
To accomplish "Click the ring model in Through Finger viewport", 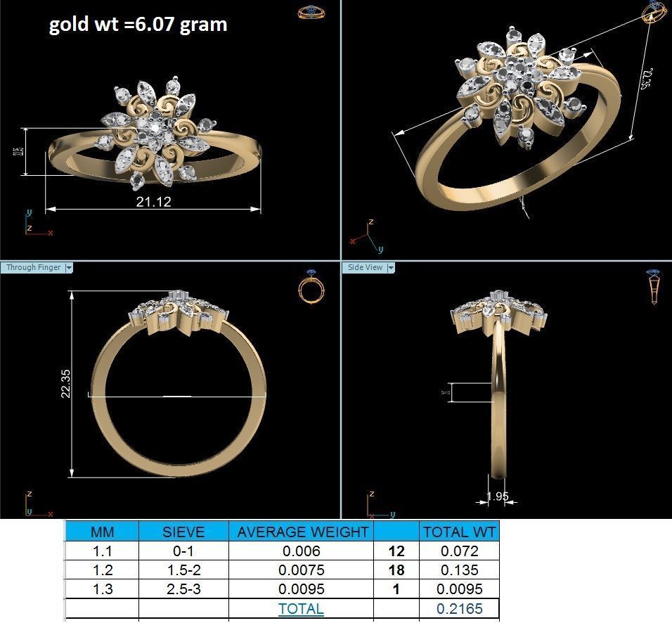I will (x=179, y=383).
